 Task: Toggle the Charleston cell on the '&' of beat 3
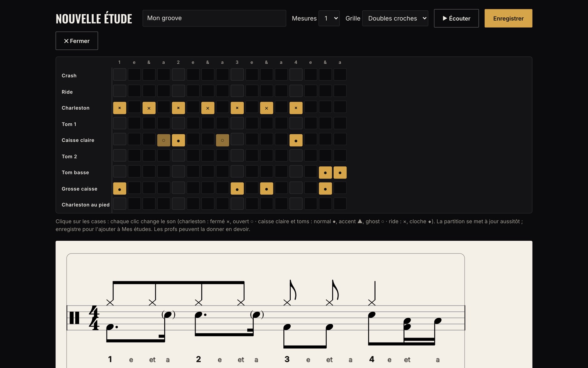coord(266,108)
